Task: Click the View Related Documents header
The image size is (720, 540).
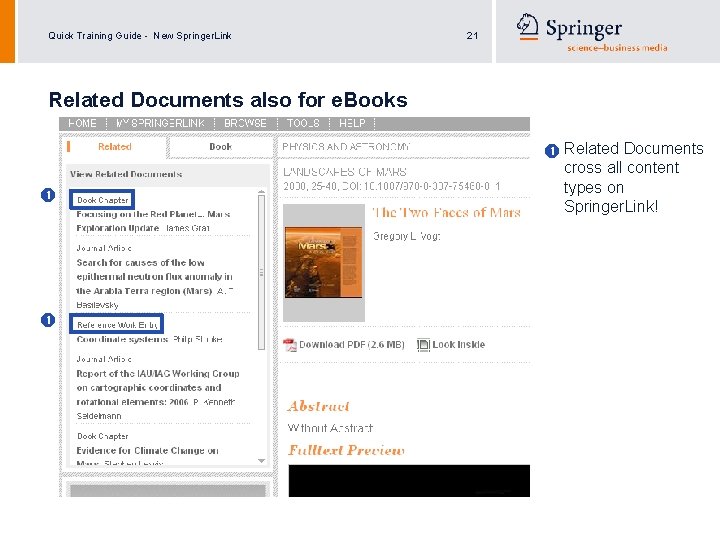Action: tap(126, 174)
